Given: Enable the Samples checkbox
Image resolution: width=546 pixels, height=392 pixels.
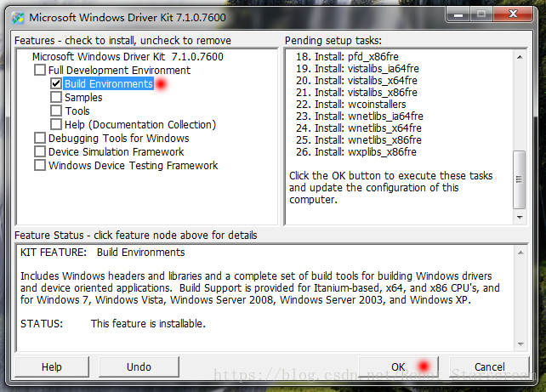Looking at the screenshot, I should coord(56,97).
